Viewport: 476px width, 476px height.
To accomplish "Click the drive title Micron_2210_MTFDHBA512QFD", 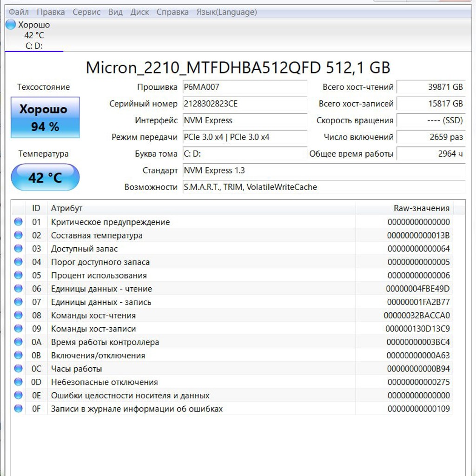I will [203, 68].
